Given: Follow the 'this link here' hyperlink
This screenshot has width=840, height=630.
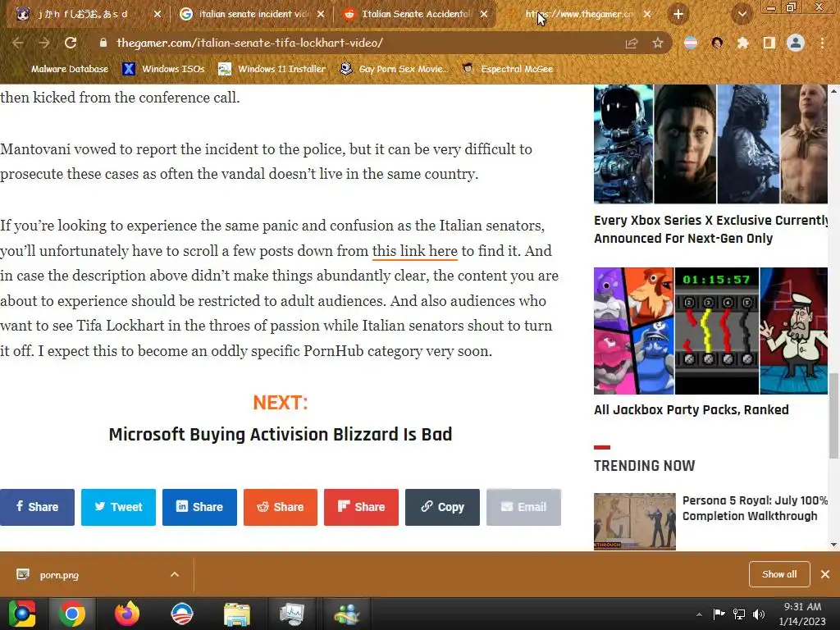Looking at the screenshot, I should click(x=414, y=251).
